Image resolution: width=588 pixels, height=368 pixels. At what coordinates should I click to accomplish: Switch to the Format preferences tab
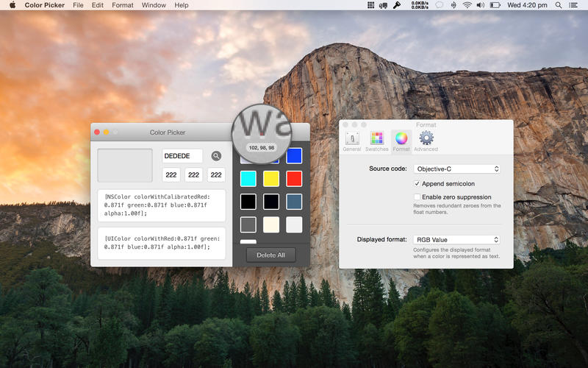[401, 140]
